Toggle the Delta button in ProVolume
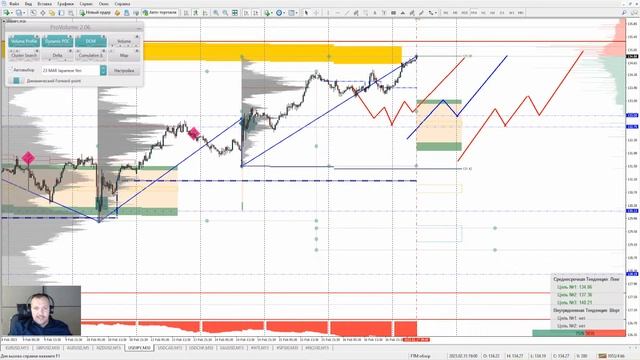This screenshot has height=360, width=640. (57, 55)
